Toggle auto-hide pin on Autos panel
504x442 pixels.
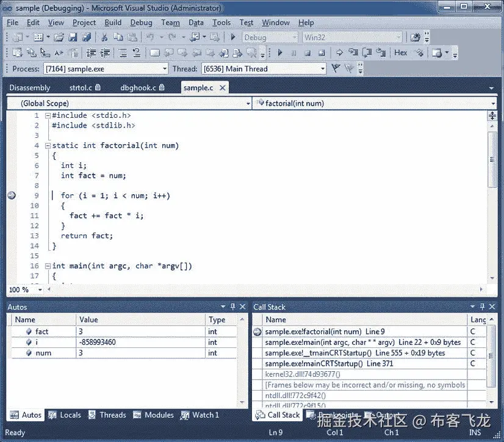[x=232, y=306]
